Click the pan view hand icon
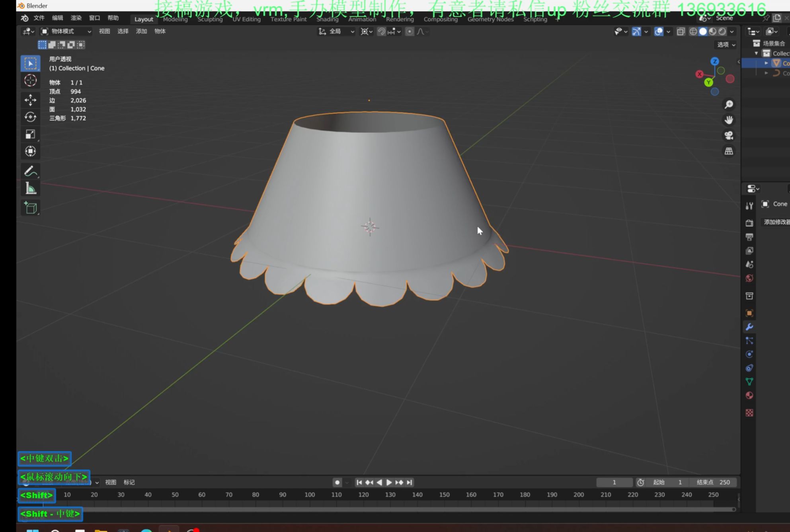The image size is (790, 532). point(729,120)
